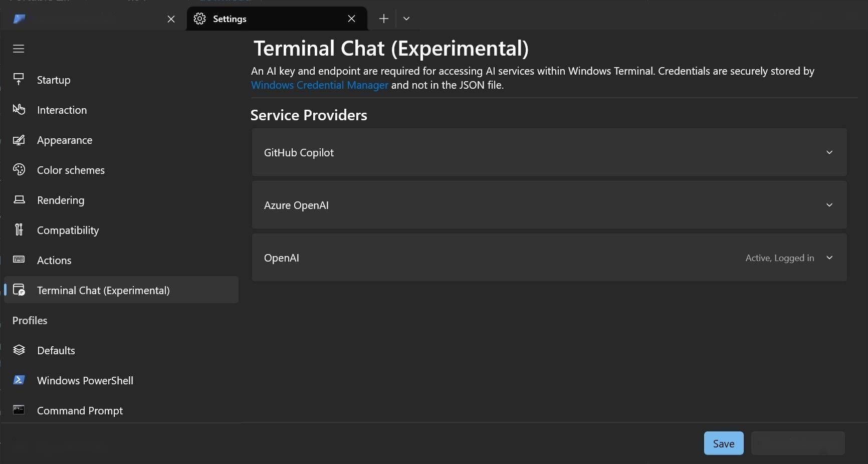Click the Profiles section header
This screenshot has width=868, height=464.
pyautogui.click(x=30, y=320)
